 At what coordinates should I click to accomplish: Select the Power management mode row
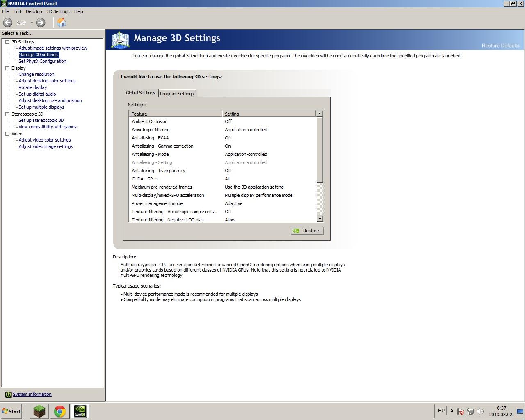pyautogui.click(x=223, y=203)
